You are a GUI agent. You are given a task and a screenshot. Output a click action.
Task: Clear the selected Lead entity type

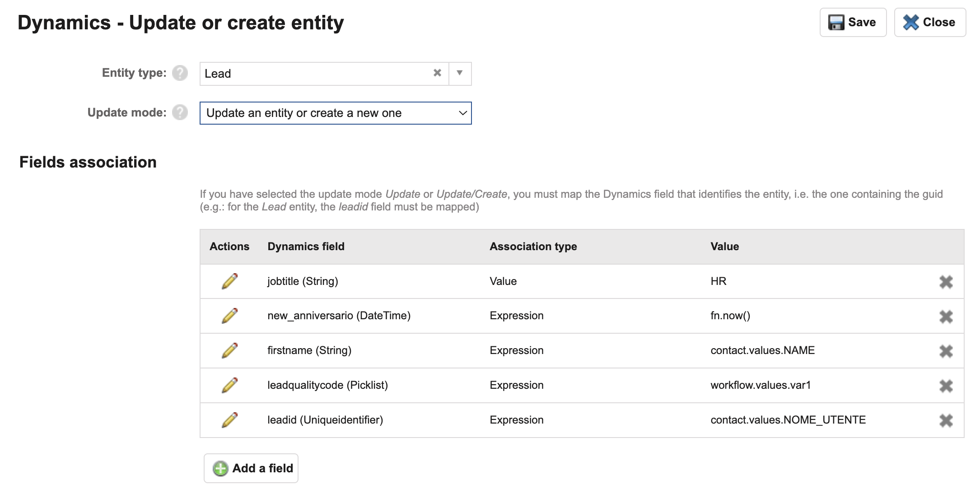coord(437,73)
